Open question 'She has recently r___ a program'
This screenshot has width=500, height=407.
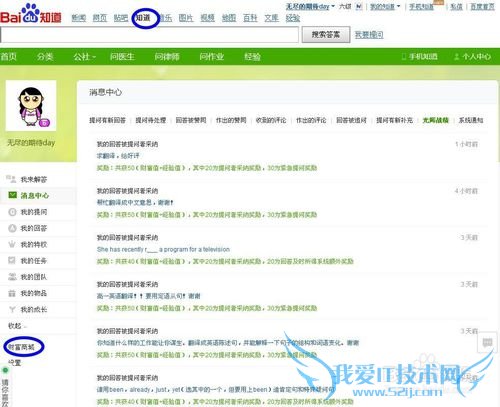pyautogui.click(x=163, y=249)
